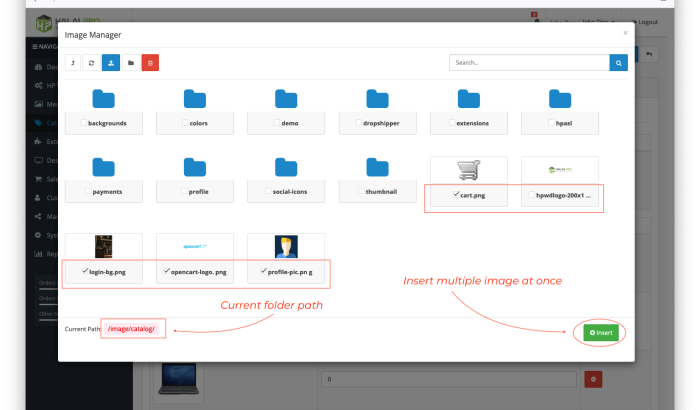
Task: Click the /image/catalog/ path text
Action: 131,329
